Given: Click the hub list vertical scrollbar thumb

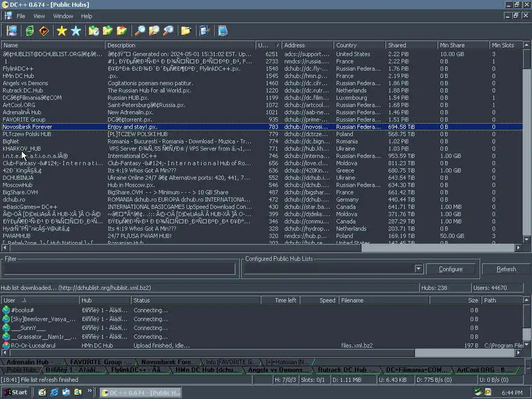Looking at the screenshot, I should coord(526,60).
